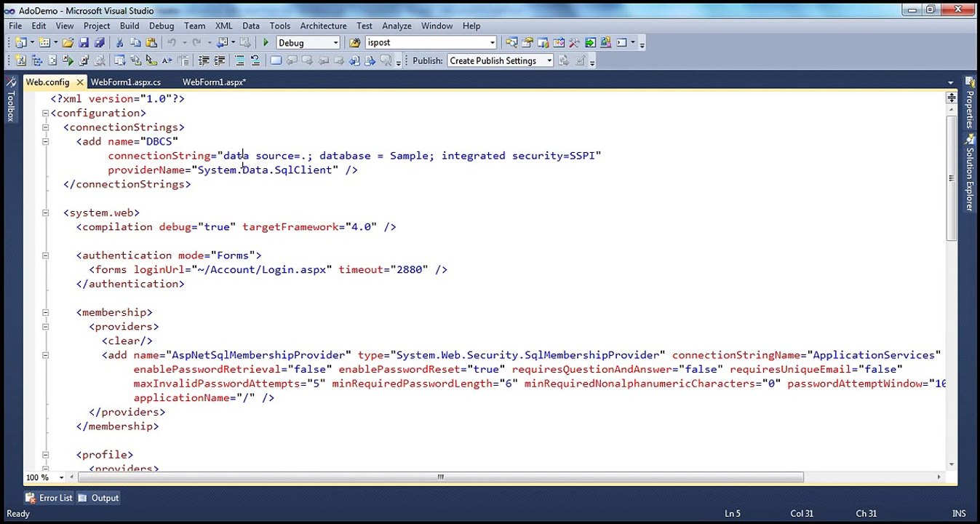Collapse the configuration node
The width and height of the screenshot is (980, 524).
(45, 113)
